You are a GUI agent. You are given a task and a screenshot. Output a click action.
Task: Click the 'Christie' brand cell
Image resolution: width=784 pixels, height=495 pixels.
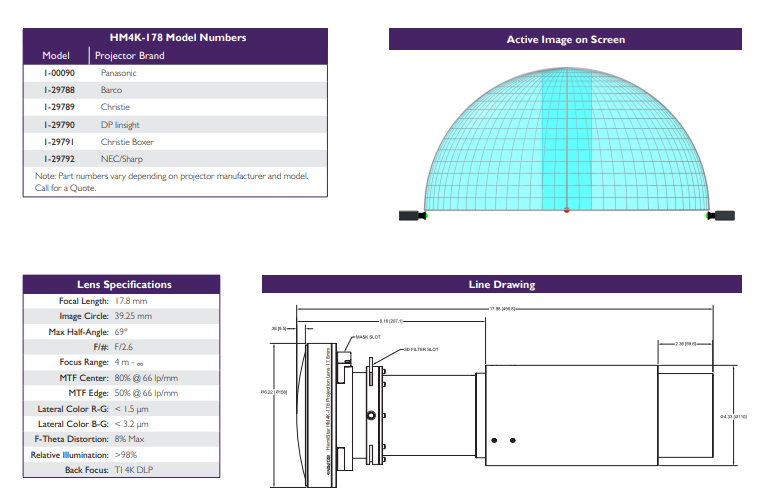[x=115, y=107]
